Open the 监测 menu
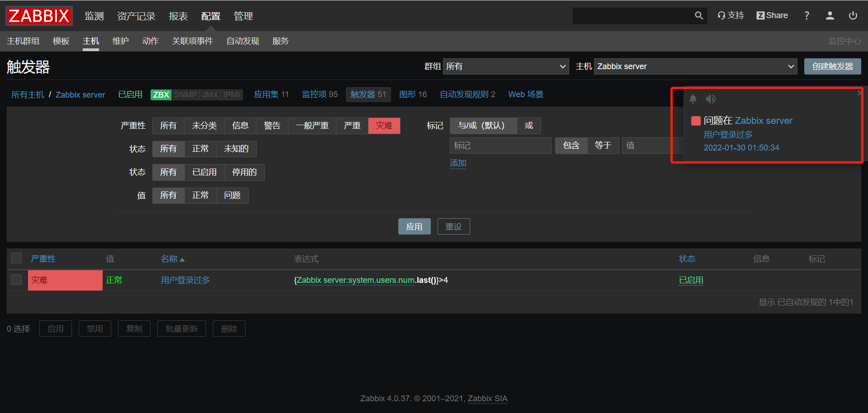868x413 pixels. pyautogui.click(x=94, y=16)
